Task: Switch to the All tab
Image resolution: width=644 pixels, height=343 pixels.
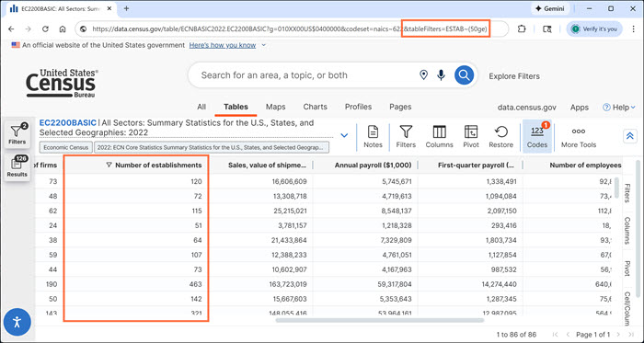Action: click(x=201, y=107)
